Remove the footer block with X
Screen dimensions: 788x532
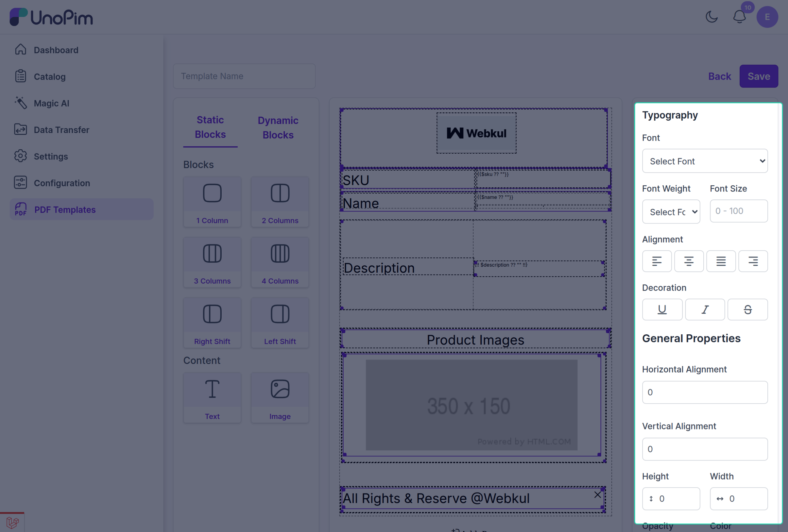click(597, 494)
